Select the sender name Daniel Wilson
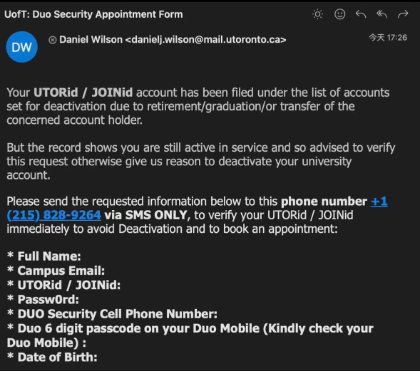This screenshot has height=372, width=420. 91,40
